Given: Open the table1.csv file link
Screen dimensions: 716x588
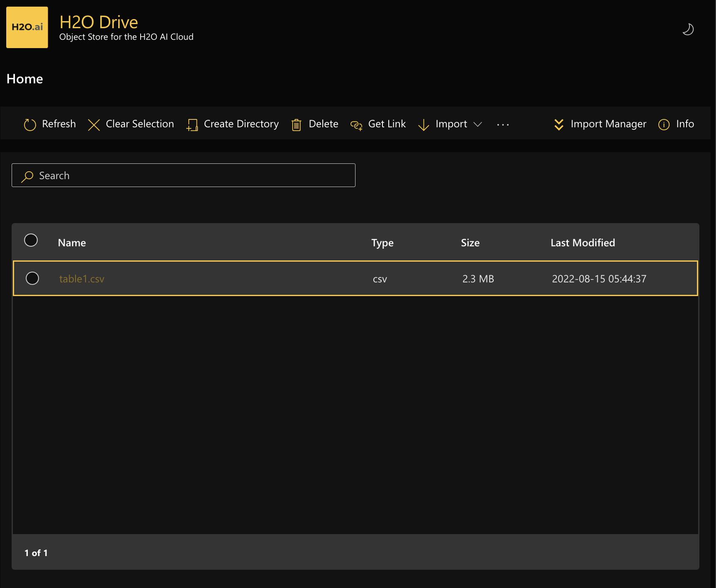Looking at the screenshot, I should [82, 279].
